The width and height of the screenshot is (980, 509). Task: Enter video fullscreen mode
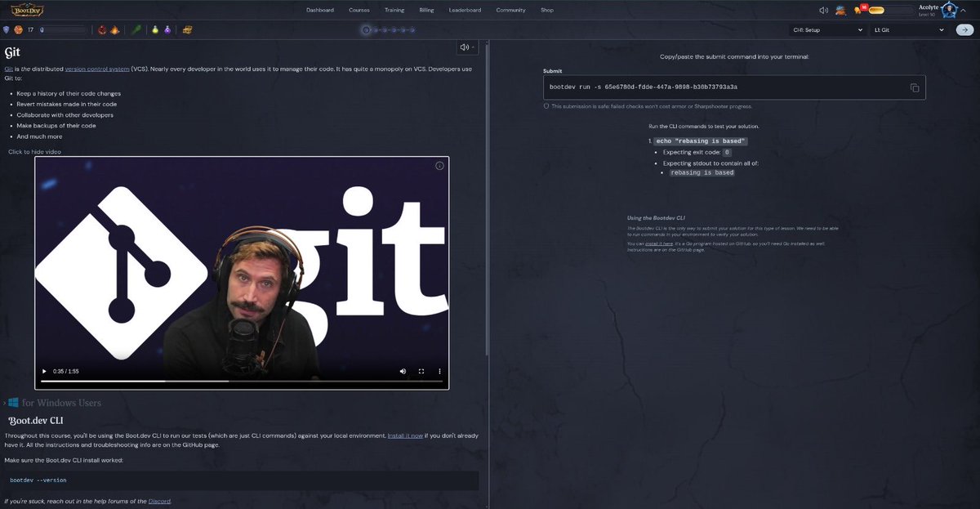421,371
